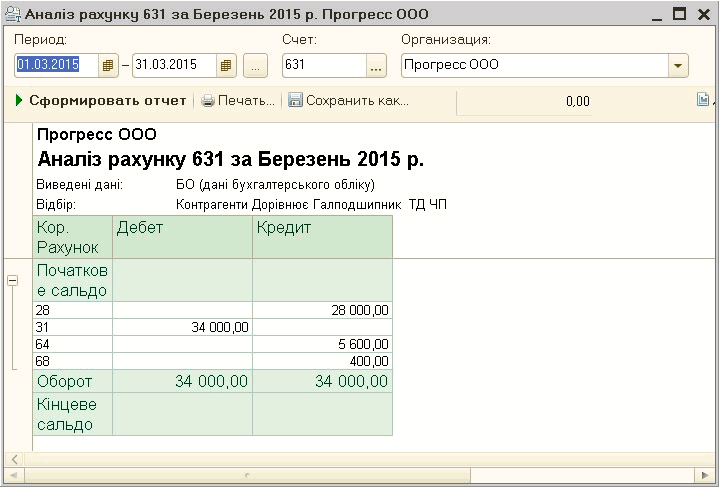The image size is (719, 487).
Task: Select БО (дані бухгалтерського обліку) text
Action: click(x=276, y=185)
